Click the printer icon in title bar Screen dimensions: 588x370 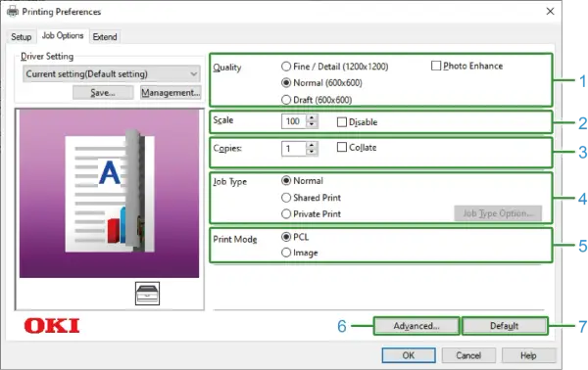(13, 11)
